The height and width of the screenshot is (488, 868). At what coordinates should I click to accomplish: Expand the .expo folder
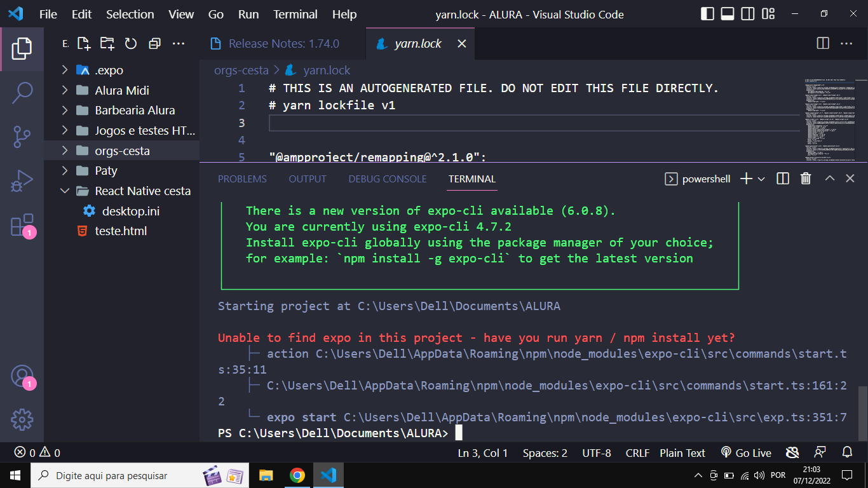click(x=121, y=70)
